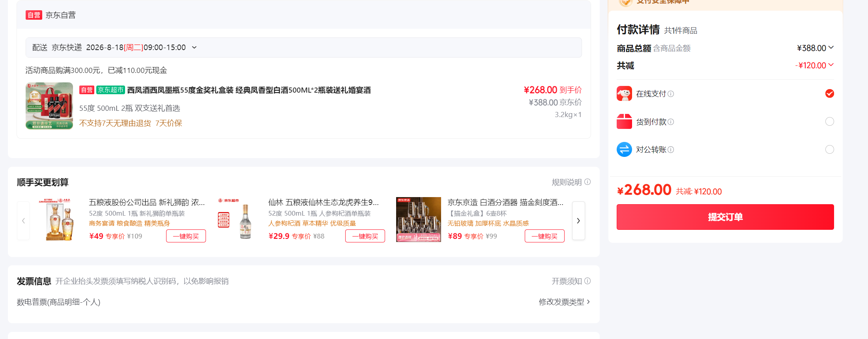Click the ¥49 专享价 price
The image size is (868, 339).
point(107,236)
